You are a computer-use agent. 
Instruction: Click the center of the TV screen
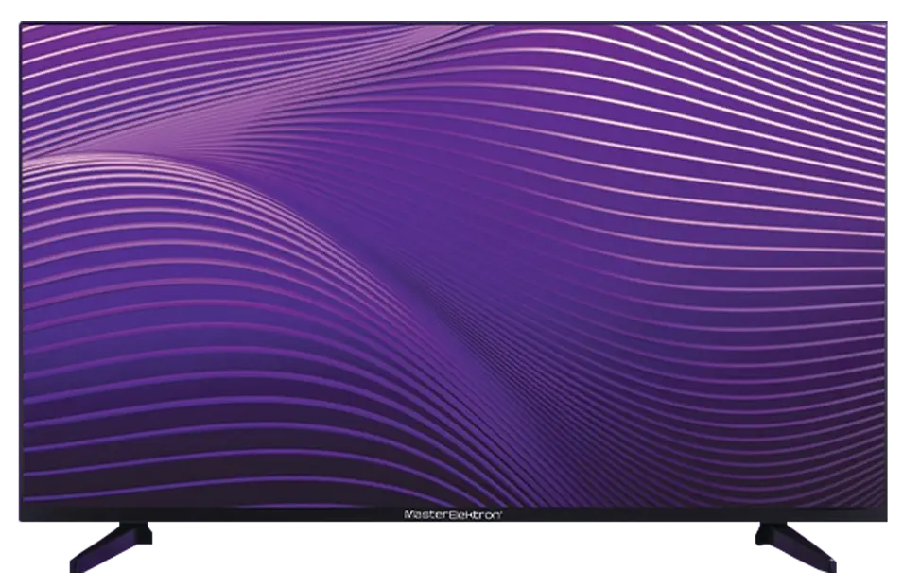(455, 263)
